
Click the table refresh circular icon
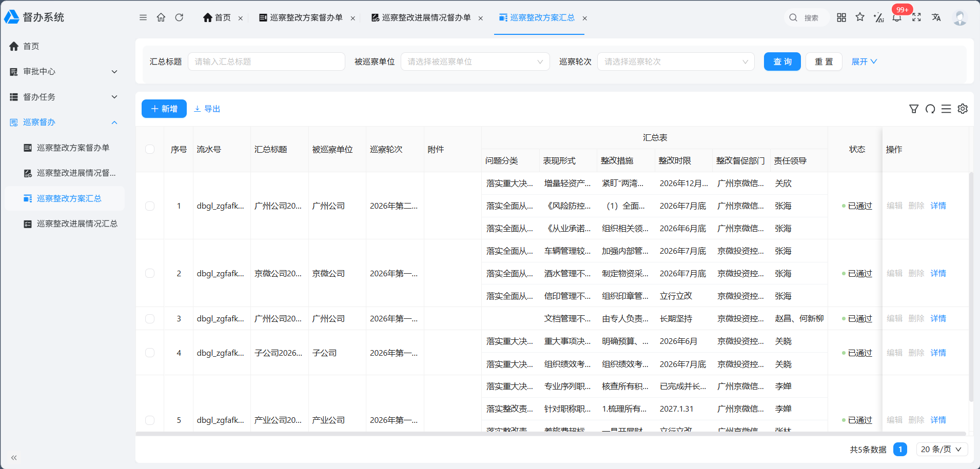[930, 109]
